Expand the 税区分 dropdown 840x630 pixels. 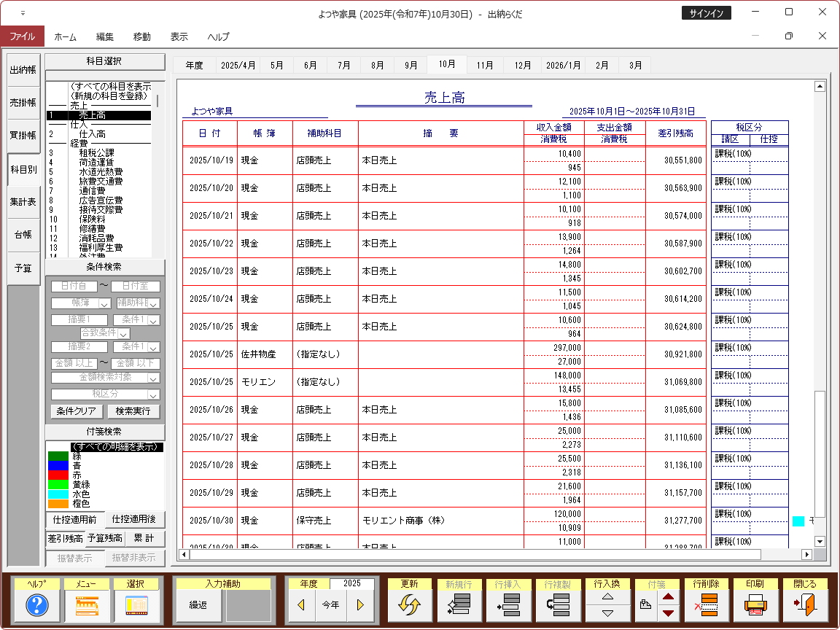153,394
